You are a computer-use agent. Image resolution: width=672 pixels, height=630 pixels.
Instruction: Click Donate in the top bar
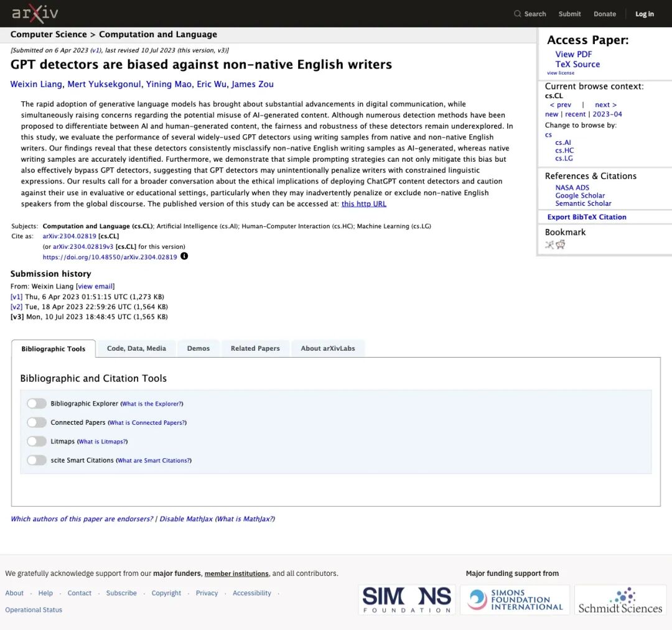(605, 14)
